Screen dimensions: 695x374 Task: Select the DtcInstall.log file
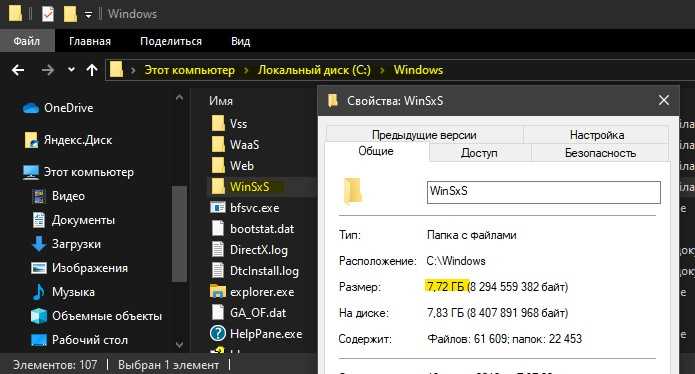click(x=264, y=271)
